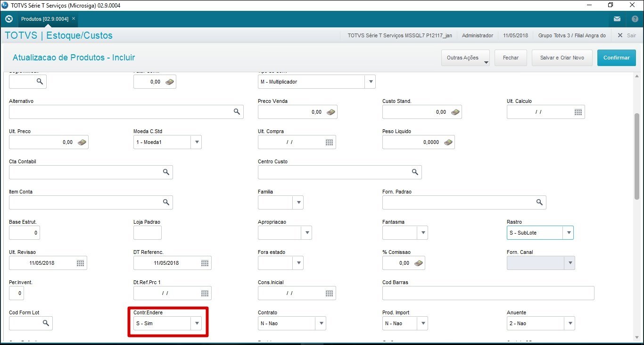This screenshot has height=345, width=644.
Task: Select the Produtos [02.9.0004] tab
Action: pyautogui.click(x=44, y=19)
